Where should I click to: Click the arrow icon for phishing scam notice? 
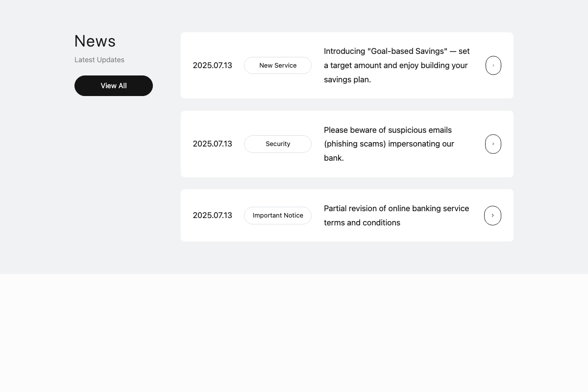click(x=493, y=144)
